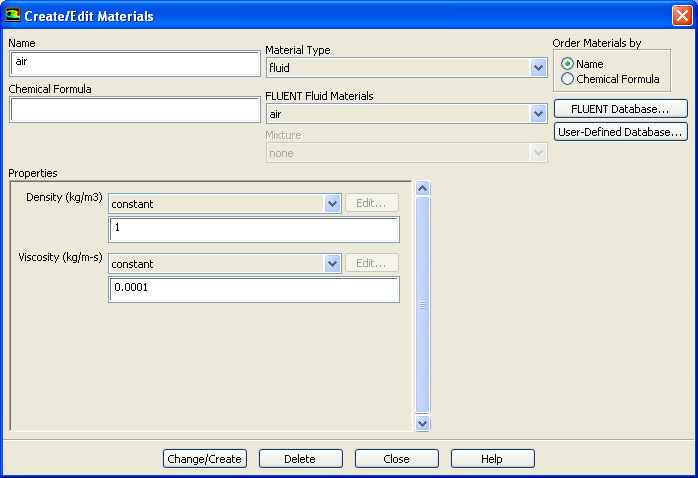Screen dimensions: 698x478
Task: Click the properties scrollbar down arrow
Action: coord(422,423)
